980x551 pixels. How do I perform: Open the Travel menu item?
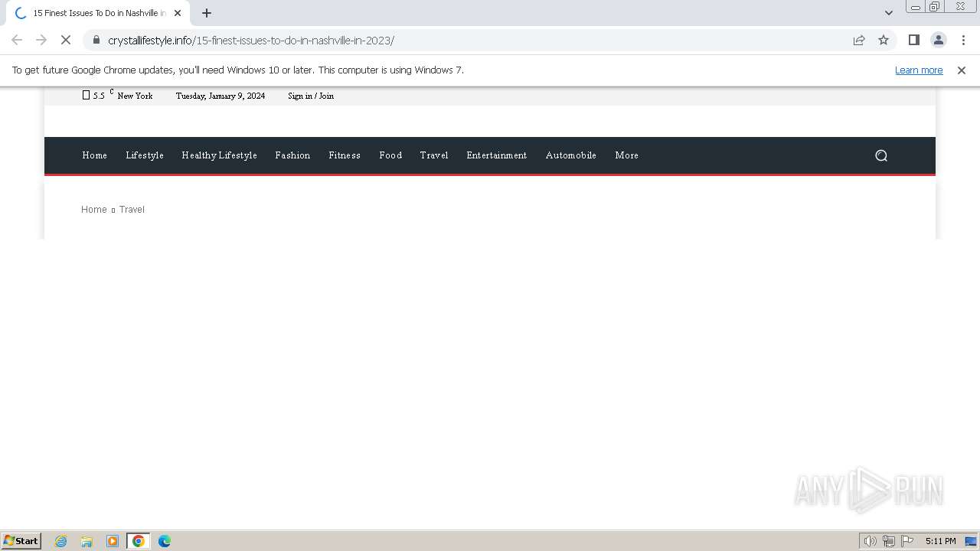click(x=434, y=155)
